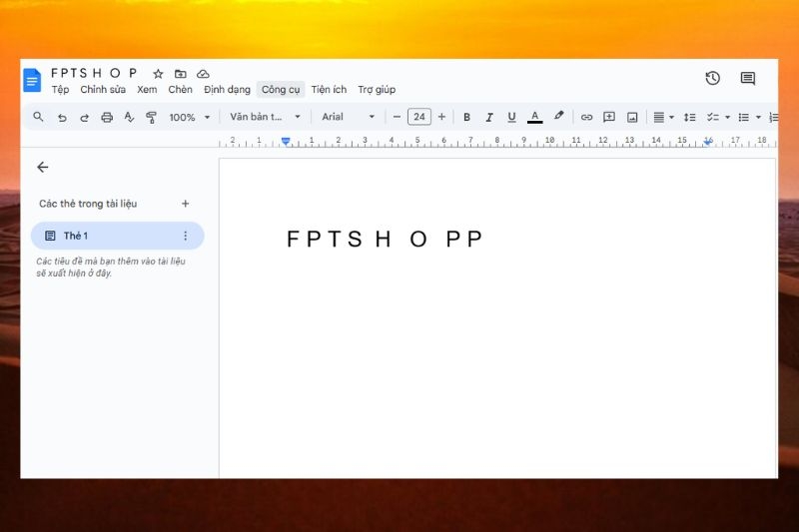Toggle bold formatting
799x532 pixels.
466,117
